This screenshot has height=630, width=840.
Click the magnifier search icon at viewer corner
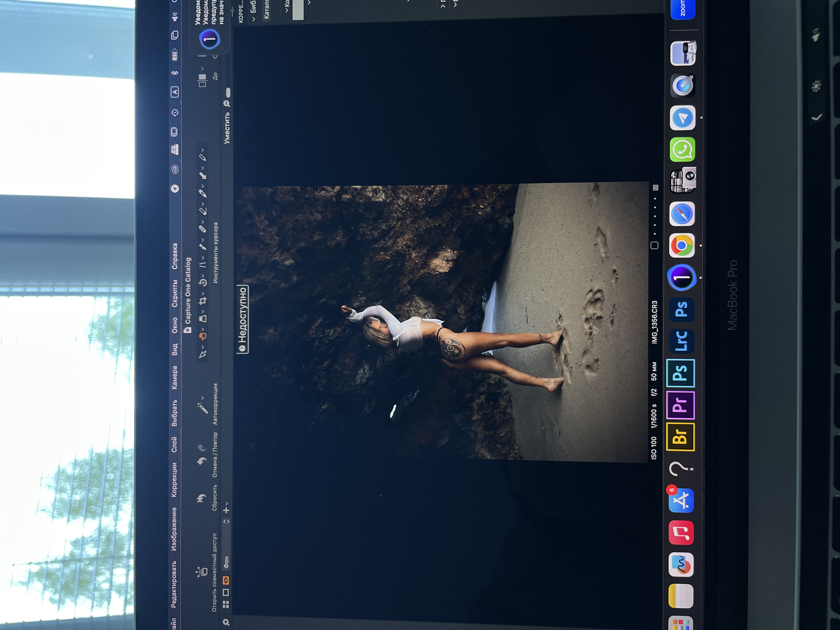tap(226, 622)
